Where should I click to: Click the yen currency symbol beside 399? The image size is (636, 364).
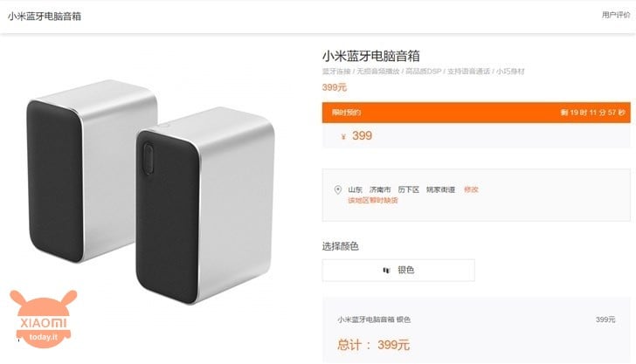[343, 136]
